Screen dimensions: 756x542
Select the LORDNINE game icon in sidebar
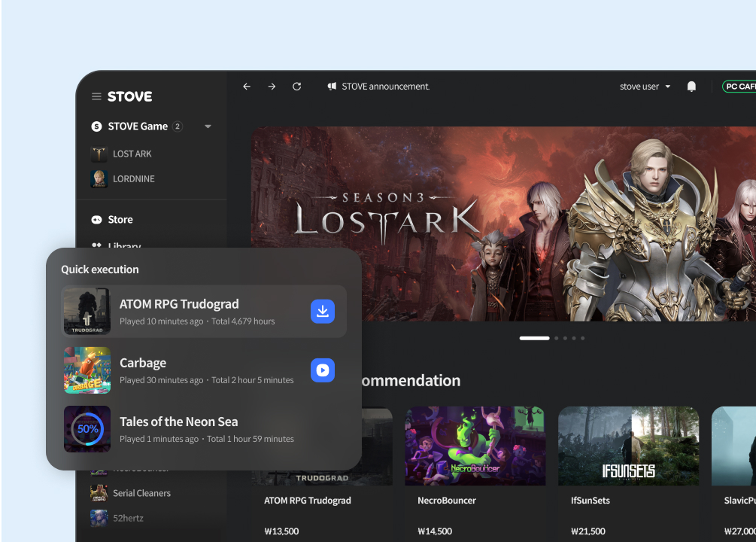(99, 178)
